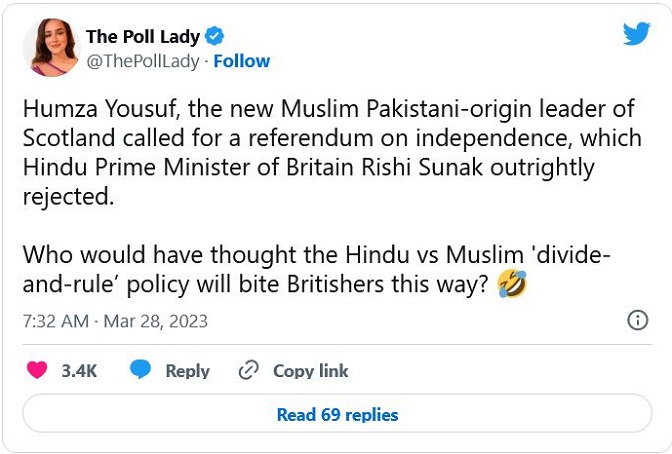Click the chain link copy icon
This screenshot has height=454, width=672.
click(x=249, y=370)
